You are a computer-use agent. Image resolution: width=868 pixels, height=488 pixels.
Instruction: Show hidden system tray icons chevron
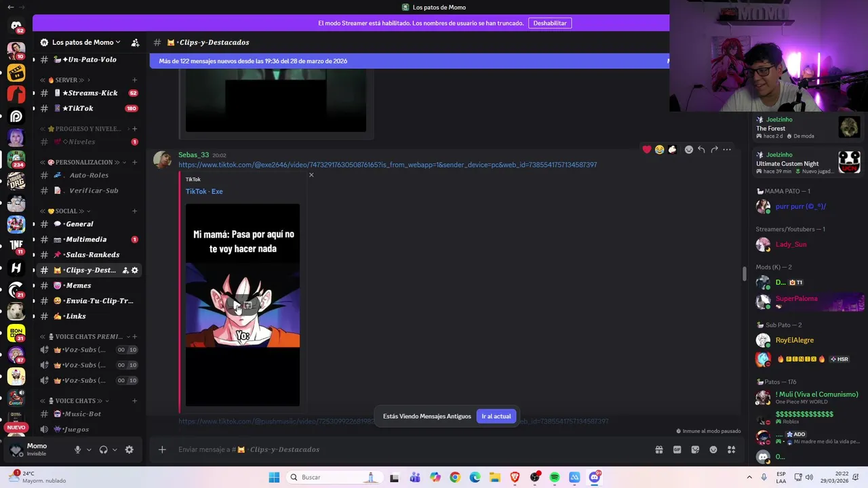749,477
